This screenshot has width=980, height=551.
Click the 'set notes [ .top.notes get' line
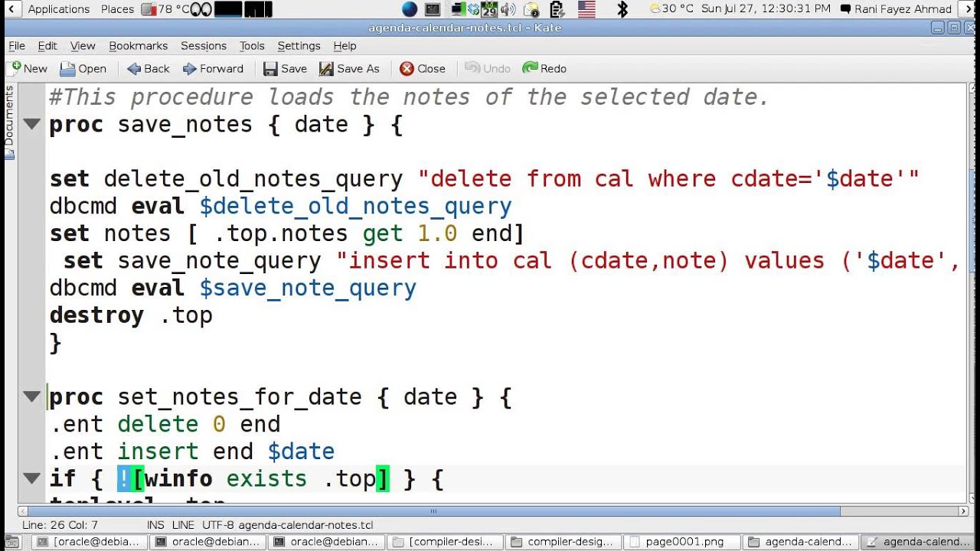(x=287, y=233)
